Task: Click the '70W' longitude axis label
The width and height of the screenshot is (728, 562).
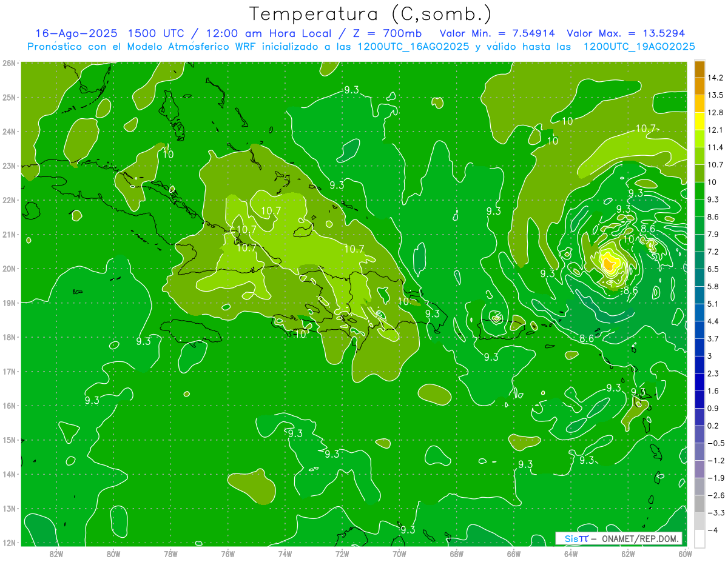Action: [399, 553]
